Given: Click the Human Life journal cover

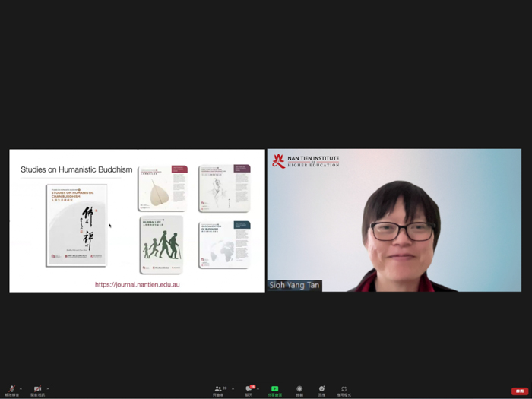Looking at the screenshot, I should pos(161,243).
